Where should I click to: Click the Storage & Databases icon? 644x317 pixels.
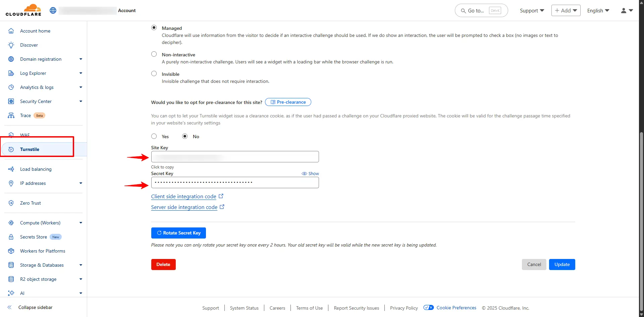click(x=11, y=265)
